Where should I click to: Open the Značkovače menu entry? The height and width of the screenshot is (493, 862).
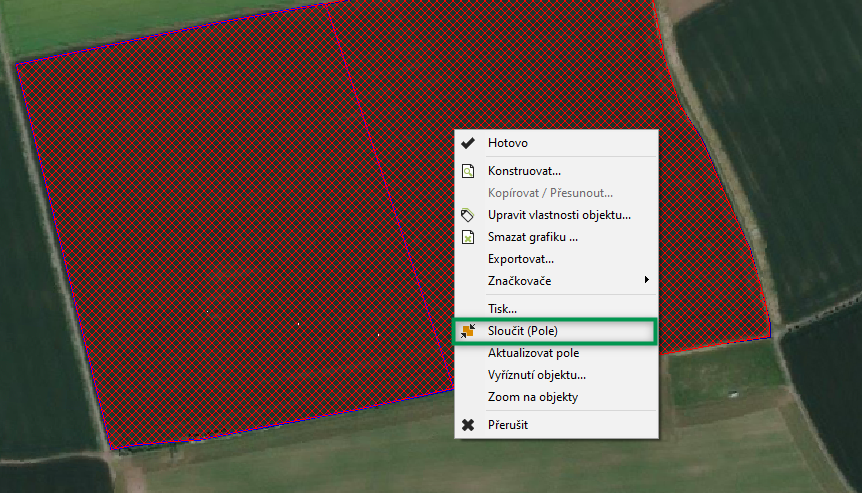[x=556, y=281]
